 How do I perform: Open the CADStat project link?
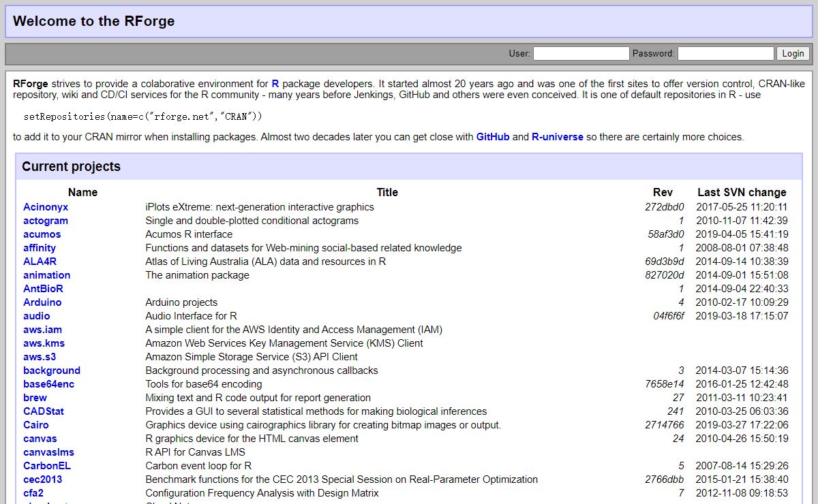tap(44, 411)
